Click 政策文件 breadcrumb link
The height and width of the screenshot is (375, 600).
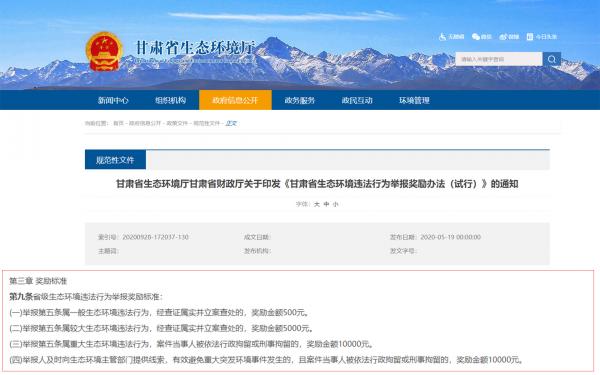[x=177, y=123]
